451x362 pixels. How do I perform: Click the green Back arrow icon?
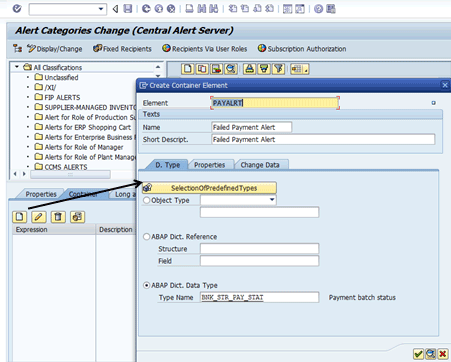click(x=146, y=9)
